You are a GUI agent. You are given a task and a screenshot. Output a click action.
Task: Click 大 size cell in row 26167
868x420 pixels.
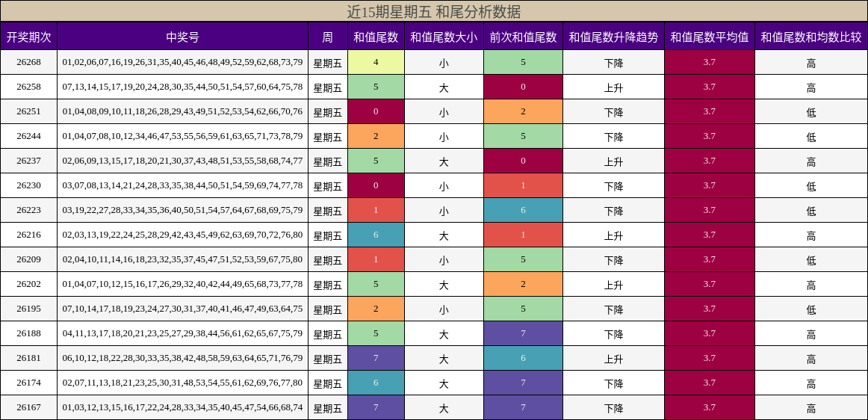click(444, 407)
